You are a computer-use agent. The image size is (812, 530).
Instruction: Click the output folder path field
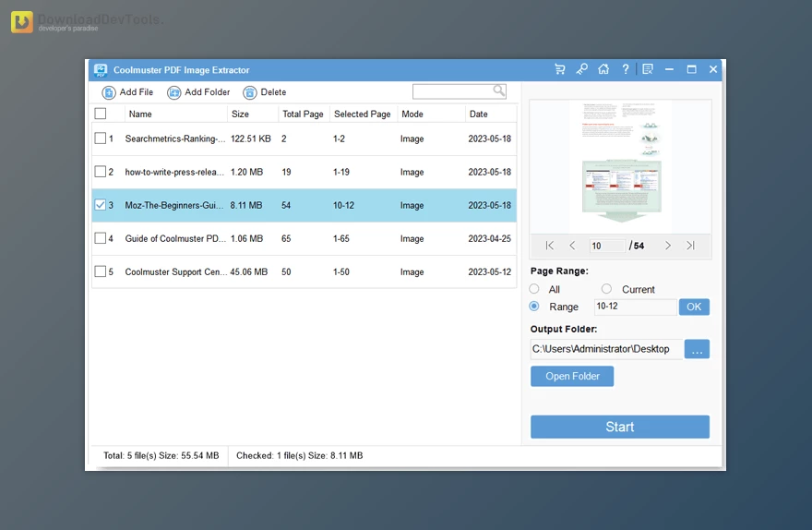(606, 349)
